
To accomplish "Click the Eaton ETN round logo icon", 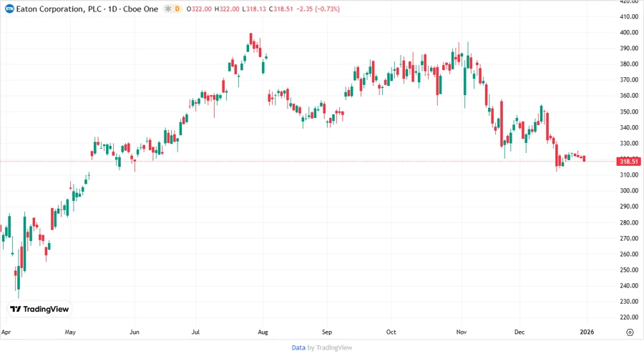I will (x=9, y=9).
